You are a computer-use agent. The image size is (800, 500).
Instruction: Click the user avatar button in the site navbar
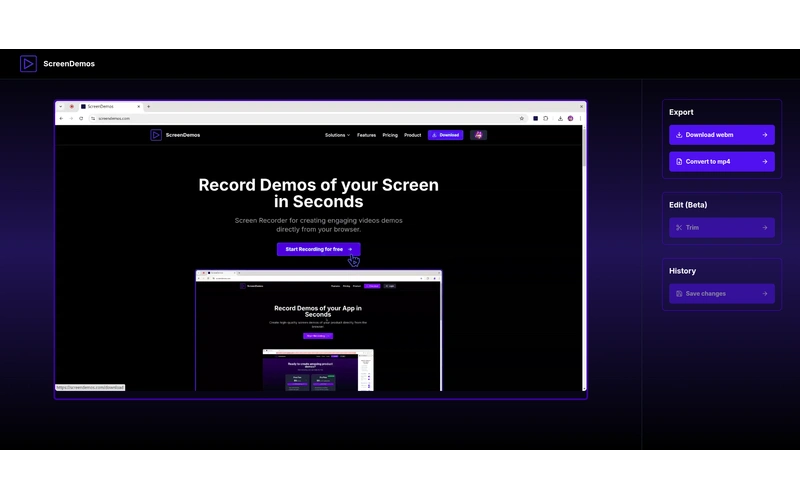tap(478, 135)
